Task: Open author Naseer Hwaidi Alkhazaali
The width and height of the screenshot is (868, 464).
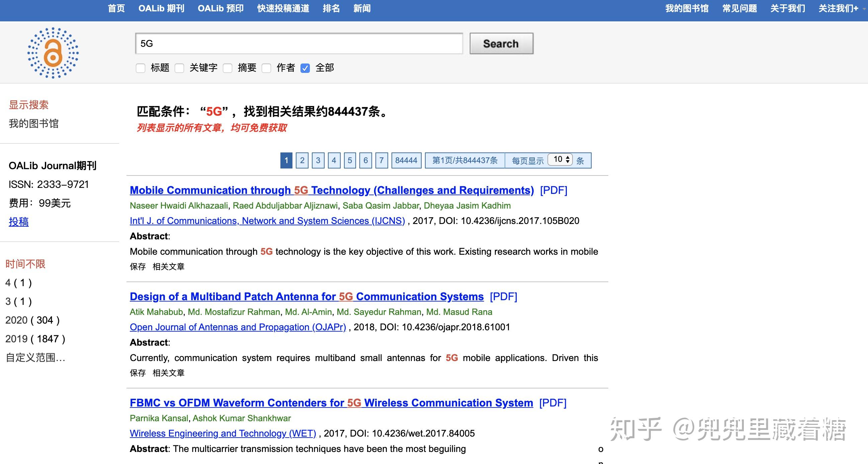Action: [x=179, y=206]
